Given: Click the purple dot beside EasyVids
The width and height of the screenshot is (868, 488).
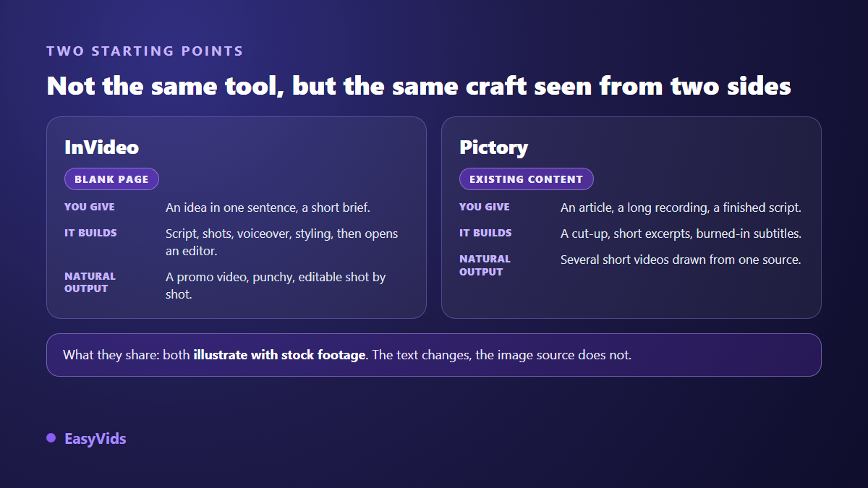Looking at the screenshot, I should [x=51, y=438].
